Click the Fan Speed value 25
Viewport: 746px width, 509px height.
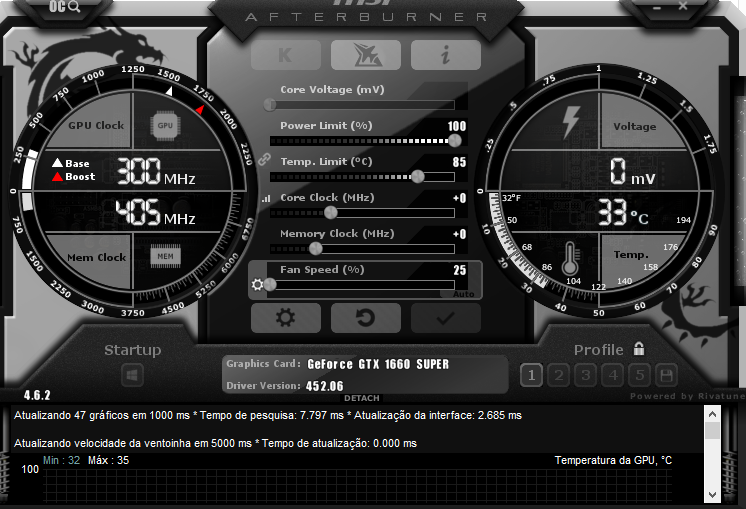[460, 270]
